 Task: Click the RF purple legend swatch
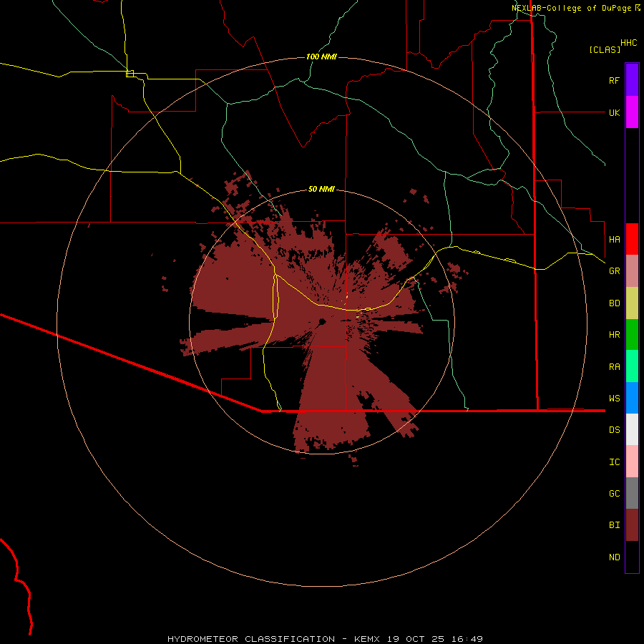click(632, 80)
